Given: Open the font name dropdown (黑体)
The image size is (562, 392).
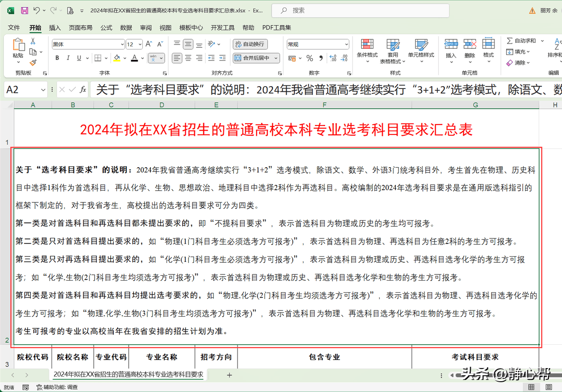Looking at the screenshot, I should [x=122, y=44].
